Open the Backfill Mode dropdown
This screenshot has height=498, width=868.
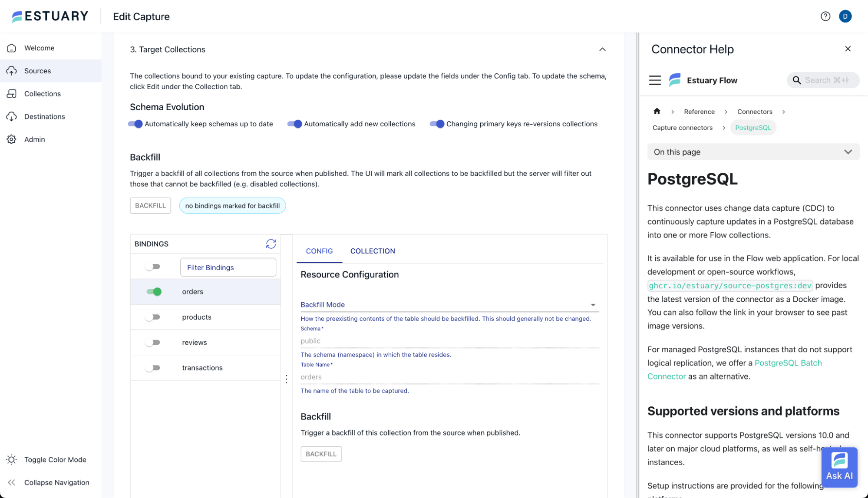pos(449,305)
